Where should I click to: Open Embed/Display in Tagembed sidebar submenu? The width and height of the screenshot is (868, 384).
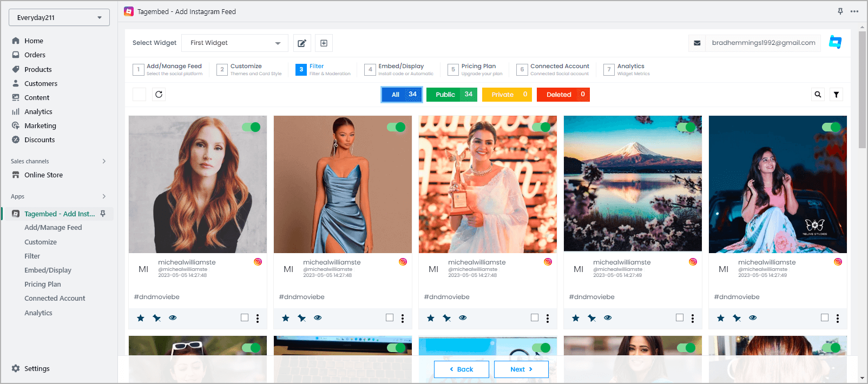pyautogui.click(x=48, y=270)
